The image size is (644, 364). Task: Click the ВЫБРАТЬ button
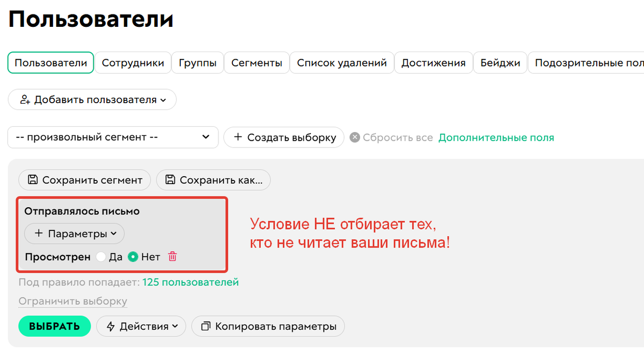(x=54, y=326)
